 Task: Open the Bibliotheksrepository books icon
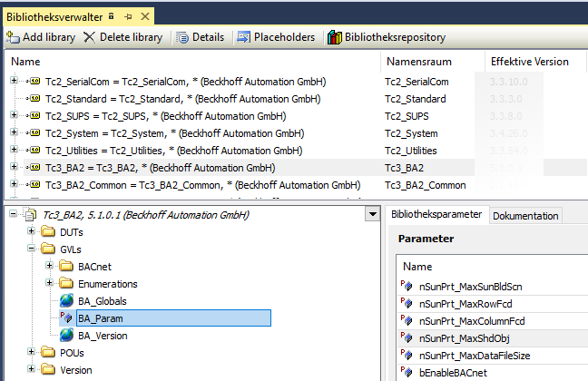335,37
